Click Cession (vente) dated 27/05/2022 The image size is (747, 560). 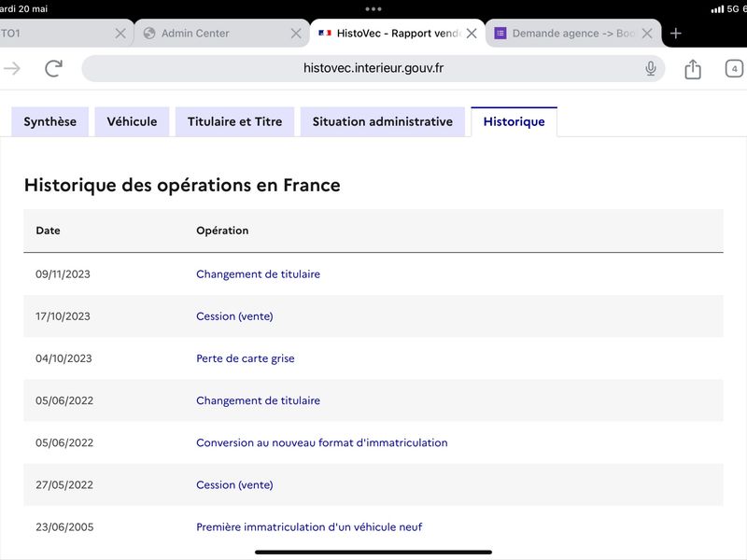[x=234, y=484]
